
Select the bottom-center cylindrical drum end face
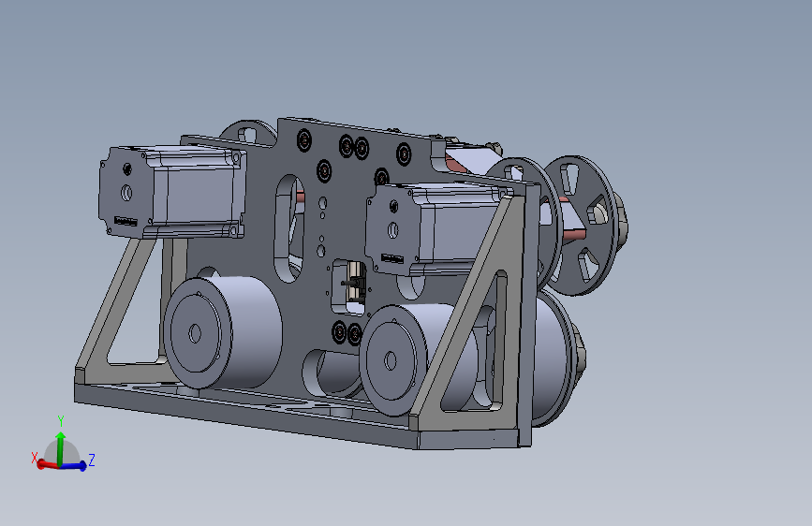point(392,359)
